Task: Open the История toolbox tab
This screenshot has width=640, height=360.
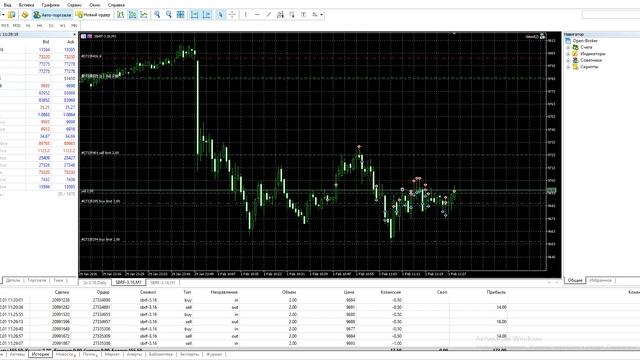Action: coord(40,354)
